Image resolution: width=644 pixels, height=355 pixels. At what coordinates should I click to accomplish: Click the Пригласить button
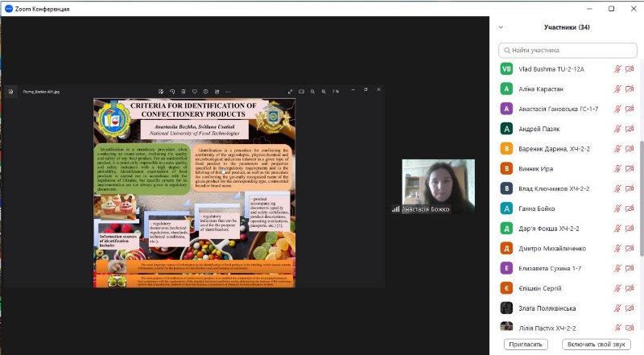(x=526, y=344)
